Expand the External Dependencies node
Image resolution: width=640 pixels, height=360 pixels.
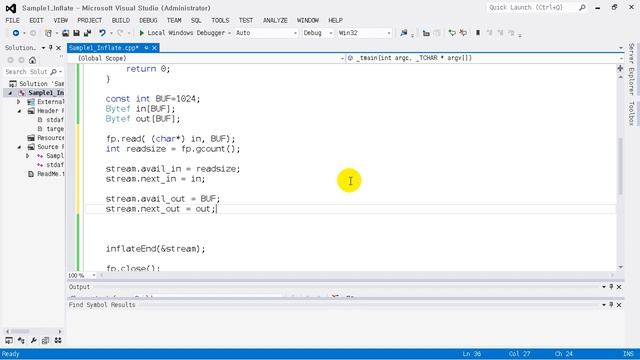(19, 102)
